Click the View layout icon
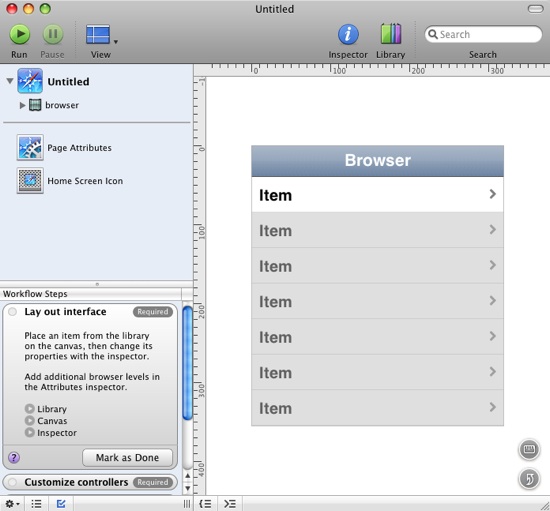The width and height of the screenshot is (550, 511). click(98, 34)
